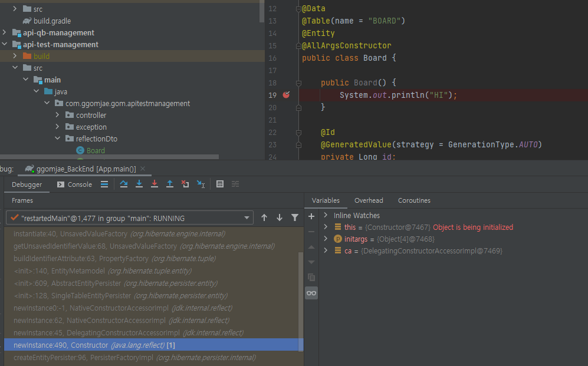588x366 pixels.
Task: Click the Run to Cursor icon
Action: coord(201,184)
